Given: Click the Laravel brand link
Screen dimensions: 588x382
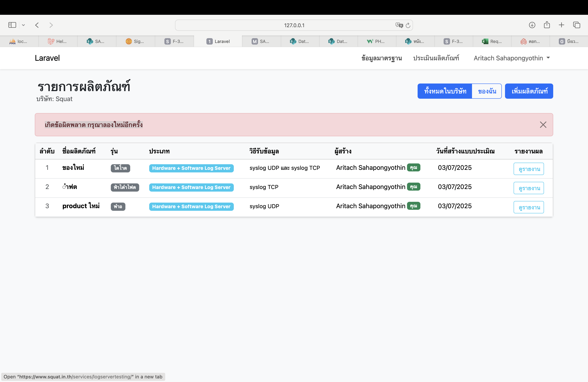Looking at the screenshot, I should tap(47, 58).
